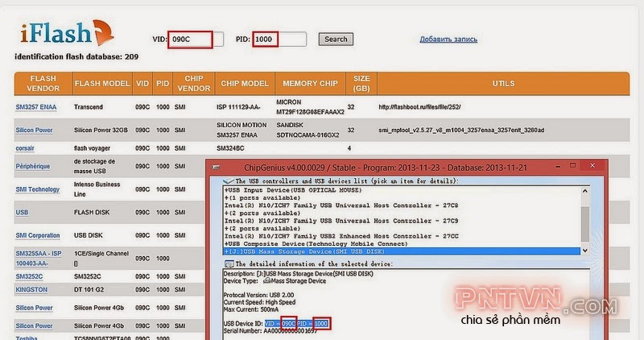Select USB Mass Storage Device (SMI USB DISK)
The width and height of the screenshot is (644, 340).
coord(402,251)
